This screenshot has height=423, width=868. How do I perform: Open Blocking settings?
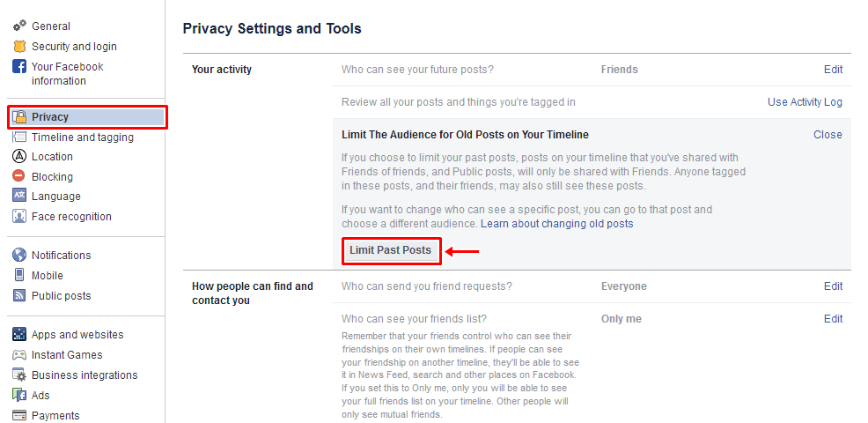click(x=52, y=177)
